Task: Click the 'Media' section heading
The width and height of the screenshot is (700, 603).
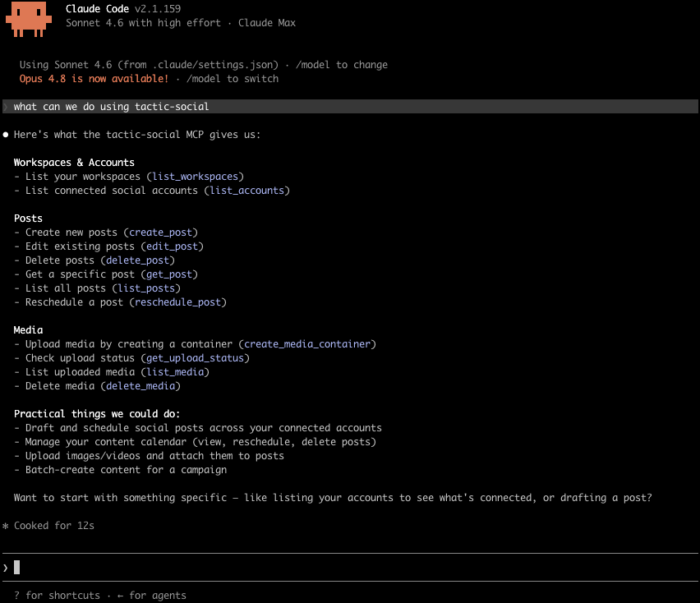Action: [x=28, y=329]
